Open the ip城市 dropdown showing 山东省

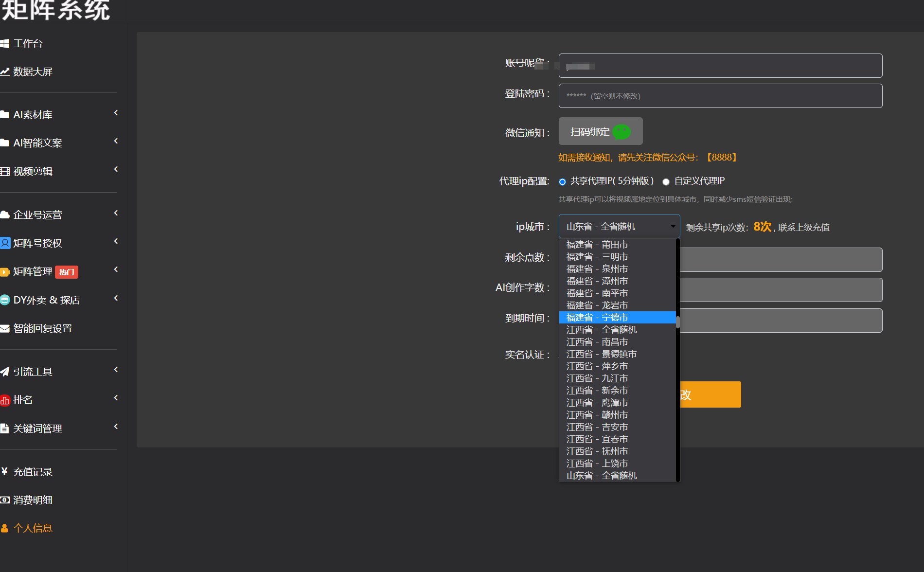pos(619,226)
